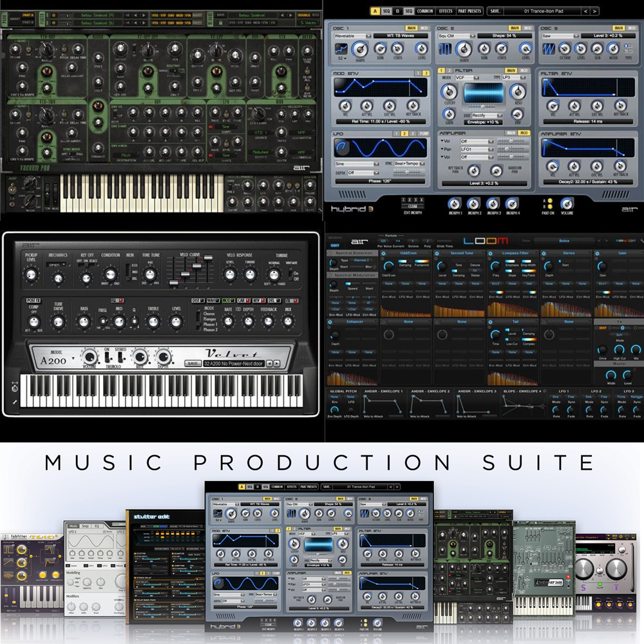The width and height of the screenshot is (644, 644).
Task: Click the EDIT button in Loom
Action: 335,245
